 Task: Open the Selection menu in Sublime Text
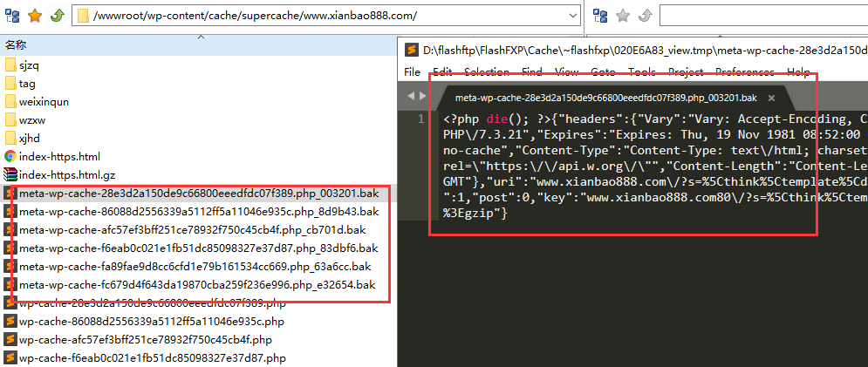tap(487, 72)
